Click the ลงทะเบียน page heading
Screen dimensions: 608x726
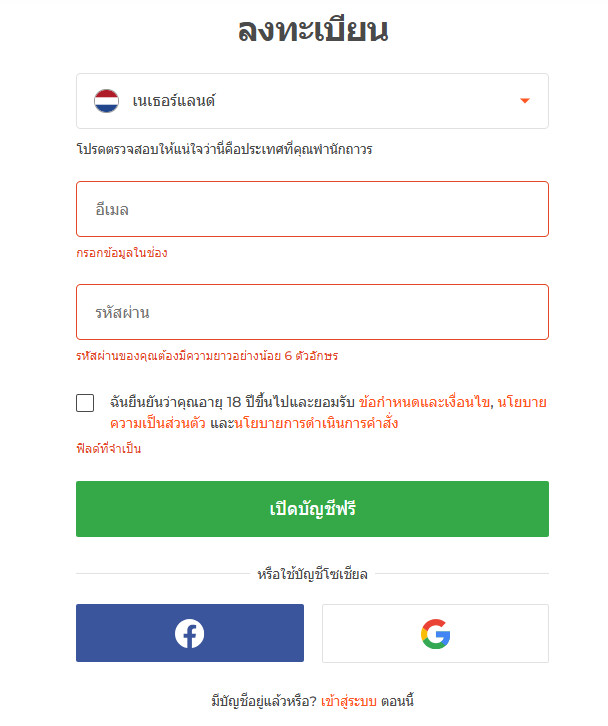(x=312, y=30)
